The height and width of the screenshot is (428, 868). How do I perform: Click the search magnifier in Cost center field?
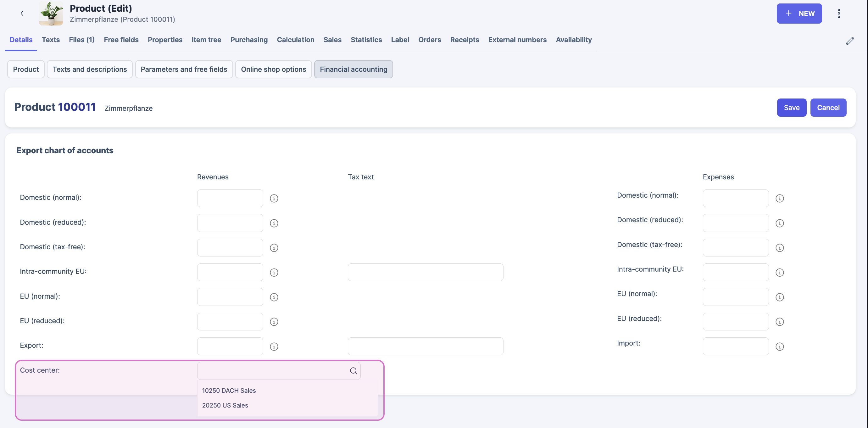[x=353, y=370]
